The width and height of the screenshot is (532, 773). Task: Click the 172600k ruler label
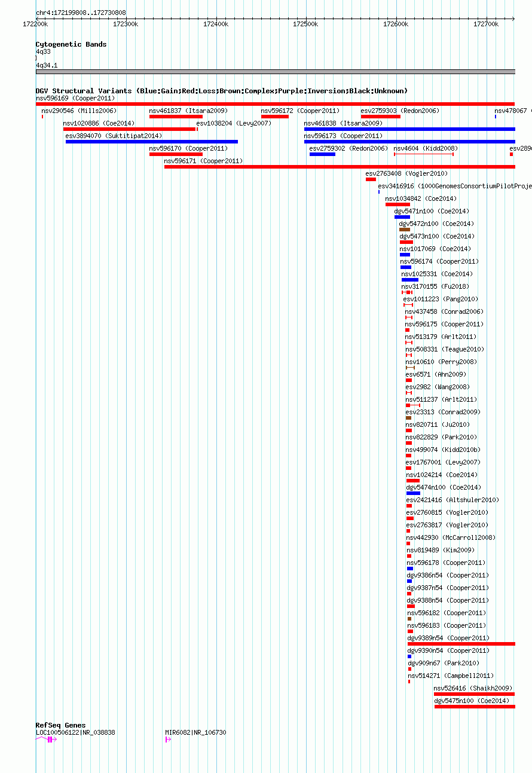click(395, 24)
